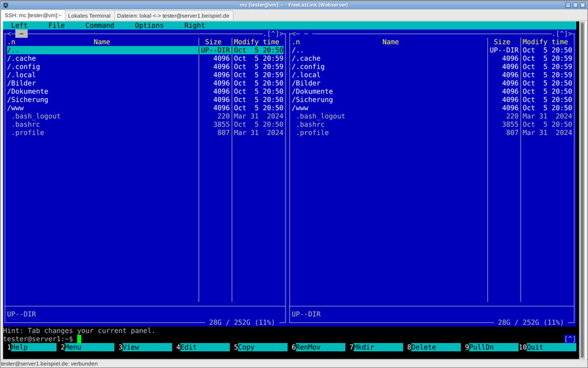The height and width of the screenshot is (368, 588).
Task: Select /Sicherung in the right panel
Action: [432, 100]
